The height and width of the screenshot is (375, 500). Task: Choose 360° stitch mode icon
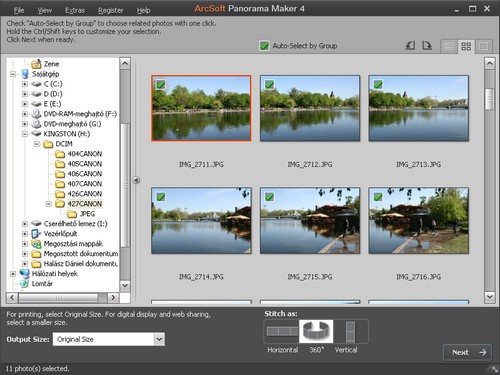[x=316, y=331]
